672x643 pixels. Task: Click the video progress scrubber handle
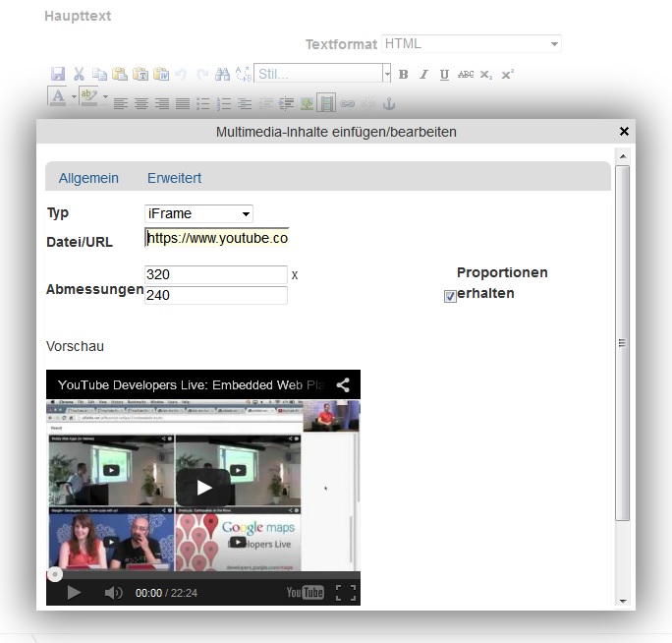tap(55, 574)
